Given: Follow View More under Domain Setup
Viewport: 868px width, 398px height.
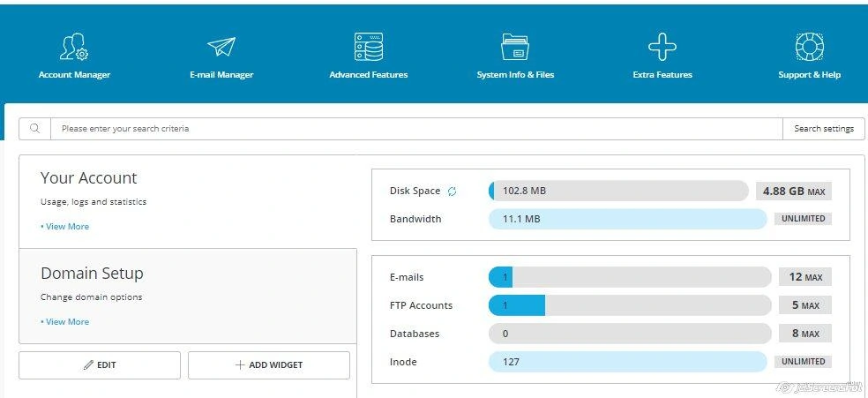Looking at the screenshot, I should pos(66,322).
